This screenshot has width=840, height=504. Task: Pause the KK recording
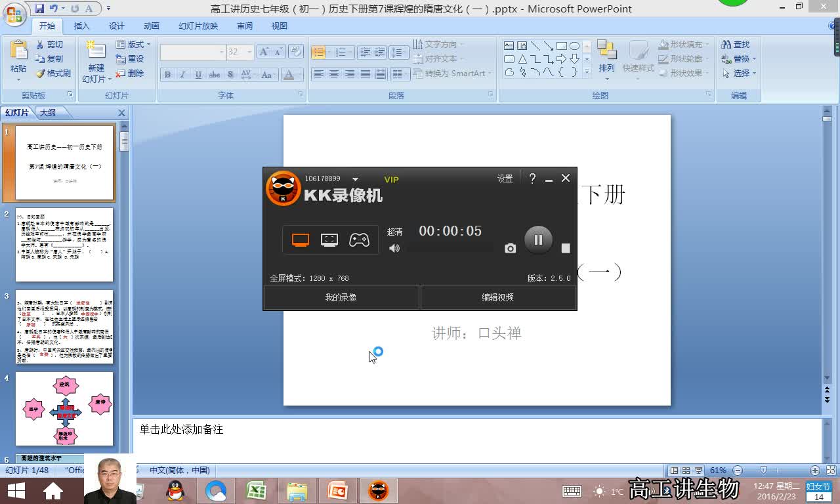click(538, 240)
